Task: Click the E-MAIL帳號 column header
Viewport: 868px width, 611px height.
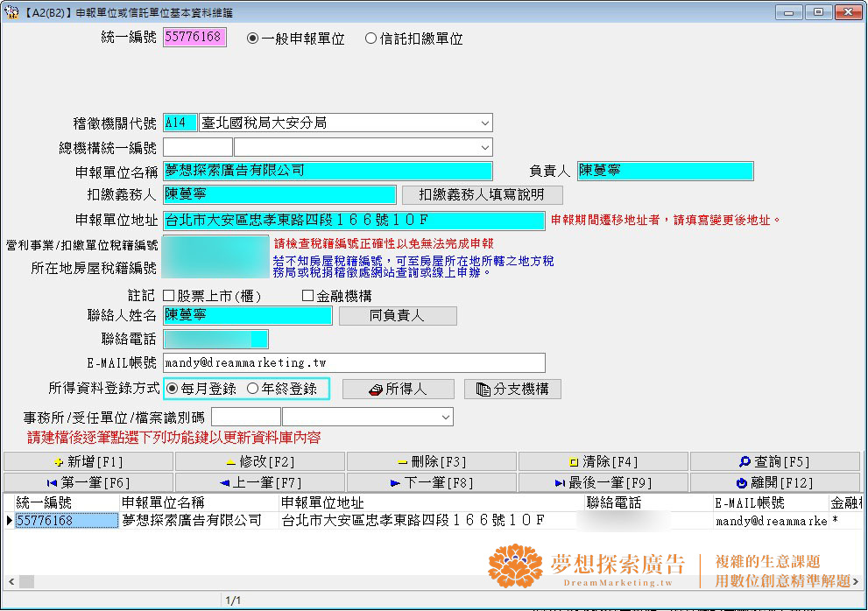Action: [x=771, y=502]
